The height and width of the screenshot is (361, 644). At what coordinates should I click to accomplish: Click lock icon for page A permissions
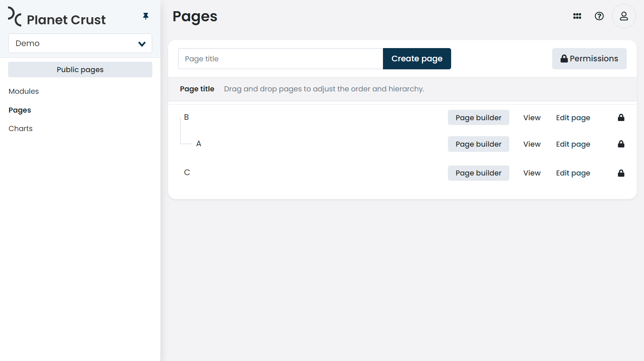pos(621,144)
